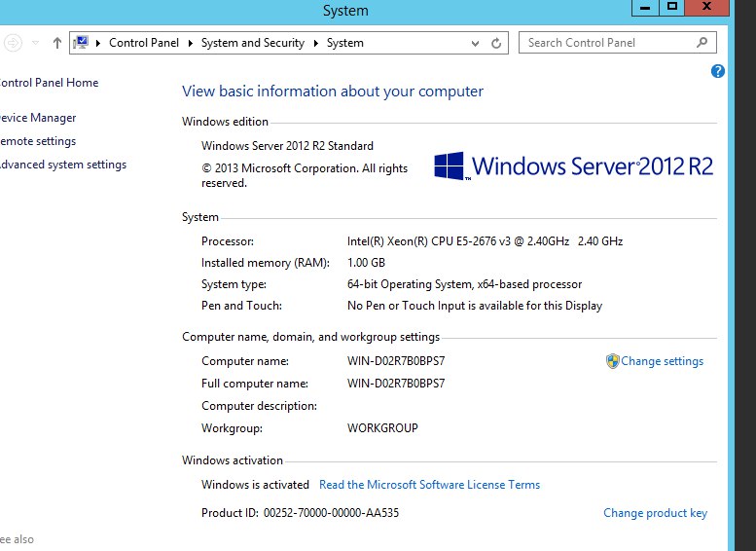756x551 pixels.
Task: Open Remote settings link
Action: pos(38,141)
